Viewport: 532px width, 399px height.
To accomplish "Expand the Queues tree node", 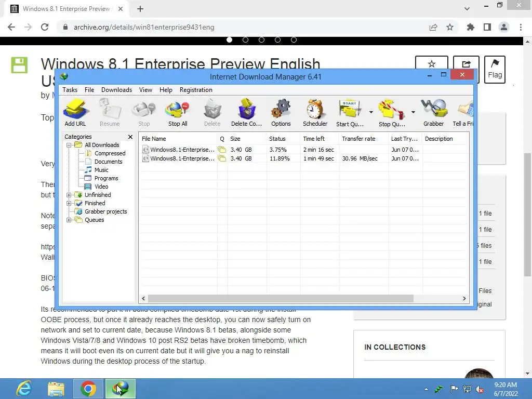I will click(69, 220).
